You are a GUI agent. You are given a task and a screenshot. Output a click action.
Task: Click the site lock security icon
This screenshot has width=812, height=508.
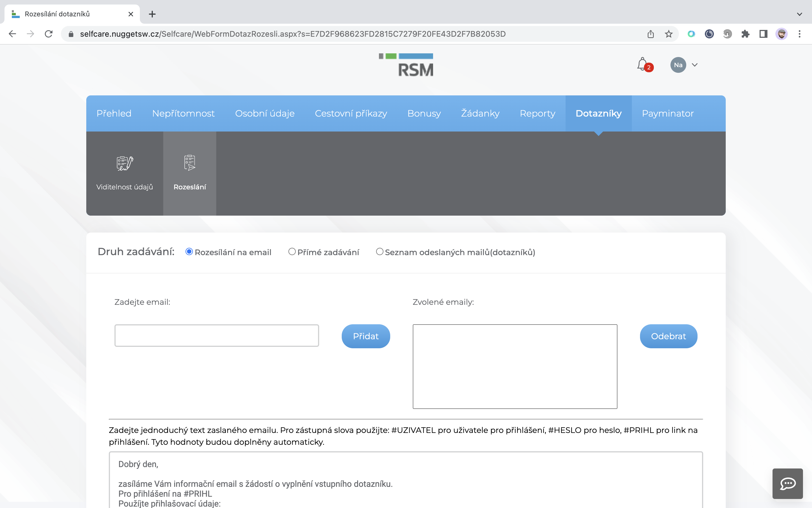pyautogui.click(x=71, y=34)
